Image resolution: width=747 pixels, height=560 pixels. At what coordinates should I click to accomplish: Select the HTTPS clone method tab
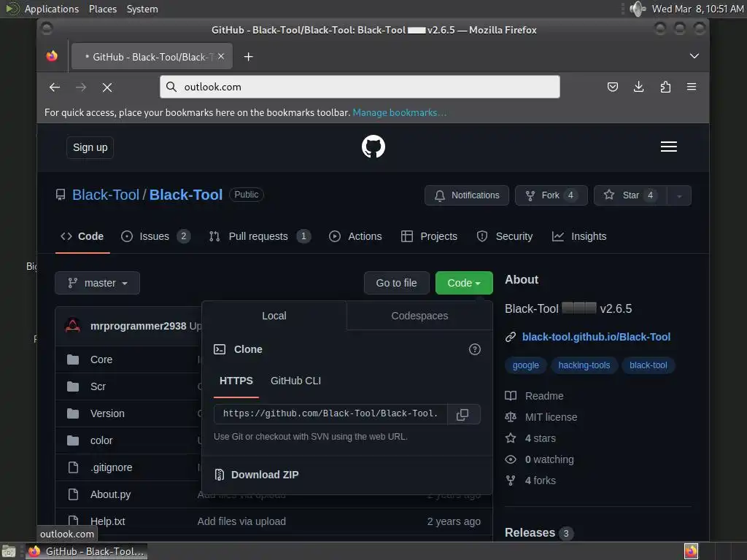[x=236, y=381]
